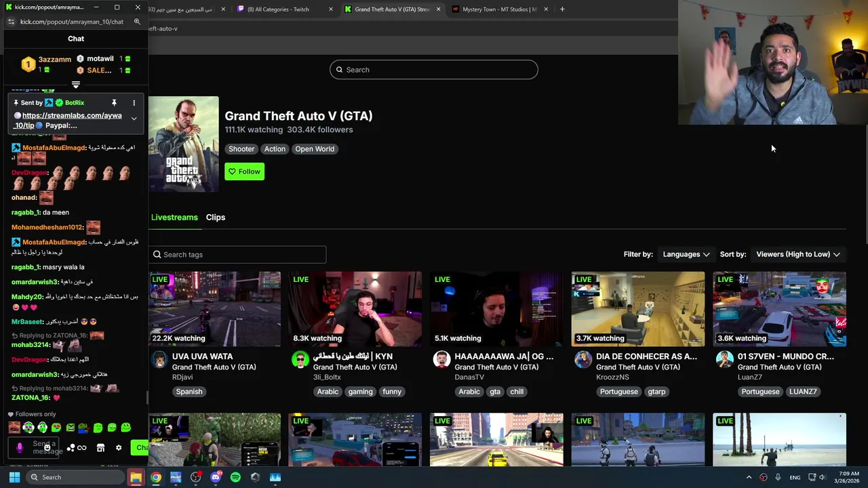Screen dimensions: 868x488
Task: Click the infinity icon in chat bar
Action: (x=81, y=448)
